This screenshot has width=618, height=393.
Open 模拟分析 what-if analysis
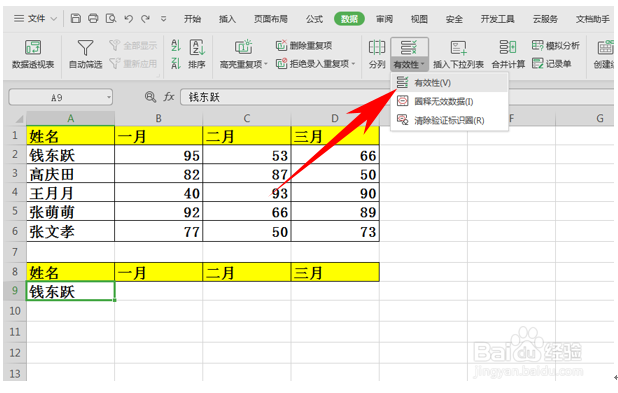(555, 45)
